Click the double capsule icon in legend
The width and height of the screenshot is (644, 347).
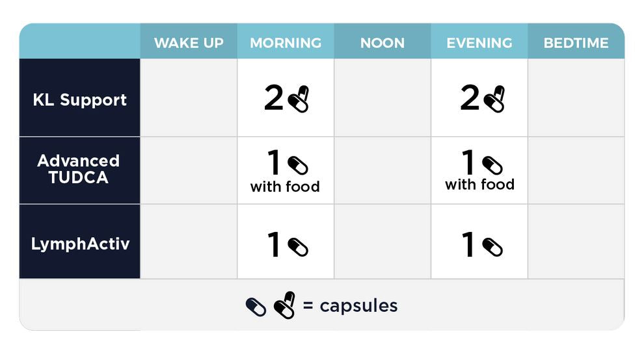point(285,305)
